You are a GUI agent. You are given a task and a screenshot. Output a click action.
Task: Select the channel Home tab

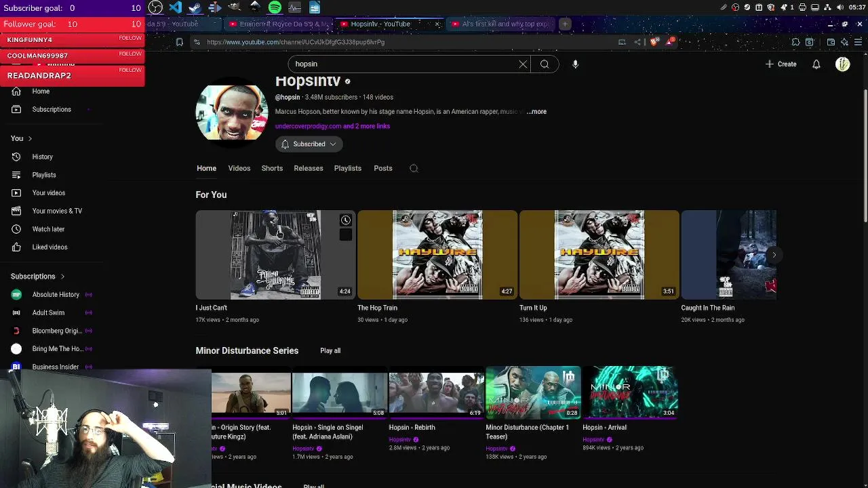click(x=207, y=169)
